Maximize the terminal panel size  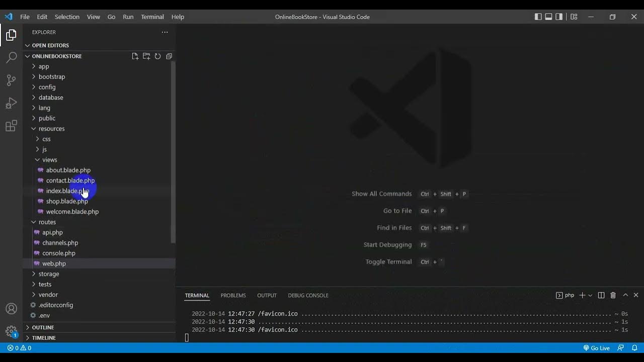pyautogui.click(x=625, y=295)
